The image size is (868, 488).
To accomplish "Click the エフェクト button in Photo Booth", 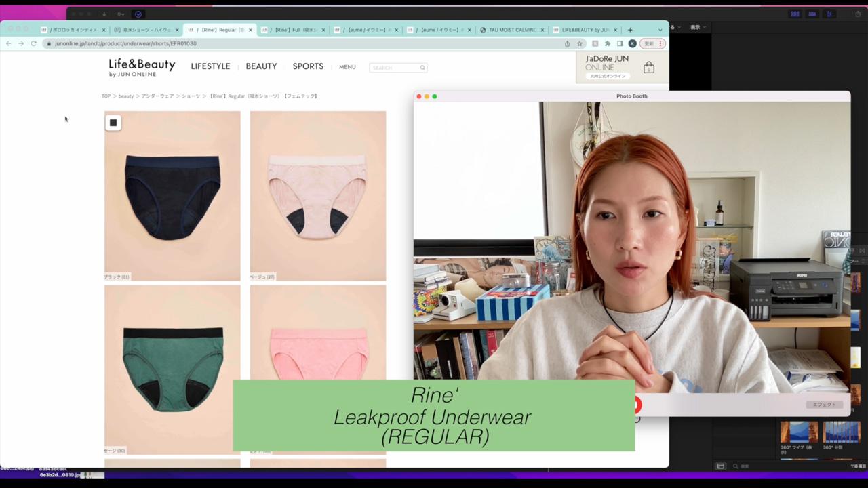I will click(x=824, y=405).
